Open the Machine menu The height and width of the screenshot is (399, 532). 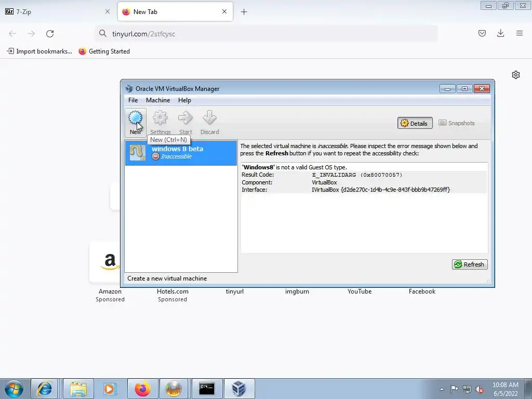pyautogui.click(x=158, y=100)
